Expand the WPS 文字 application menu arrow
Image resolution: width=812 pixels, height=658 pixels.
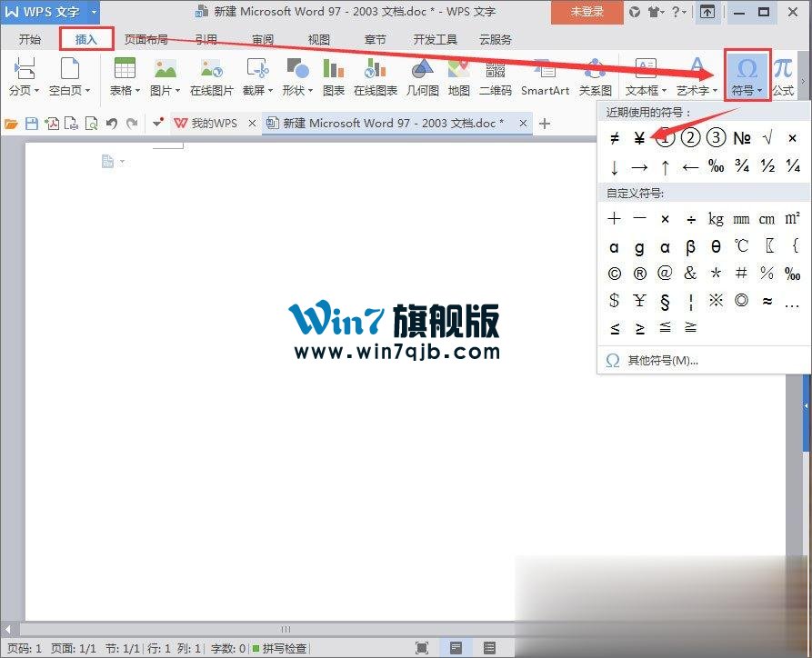[94, 12]
